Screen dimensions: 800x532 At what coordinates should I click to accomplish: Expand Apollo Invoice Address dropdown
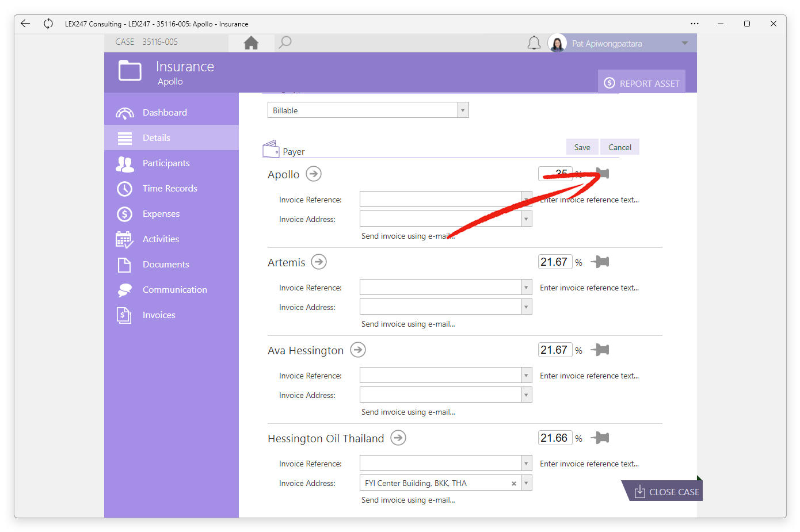[x=526, y=219]
